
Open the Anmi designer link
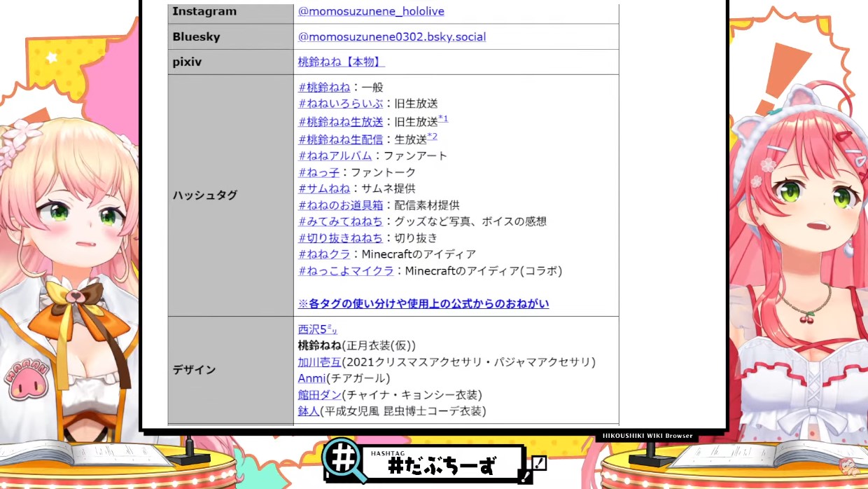[311, 378]
